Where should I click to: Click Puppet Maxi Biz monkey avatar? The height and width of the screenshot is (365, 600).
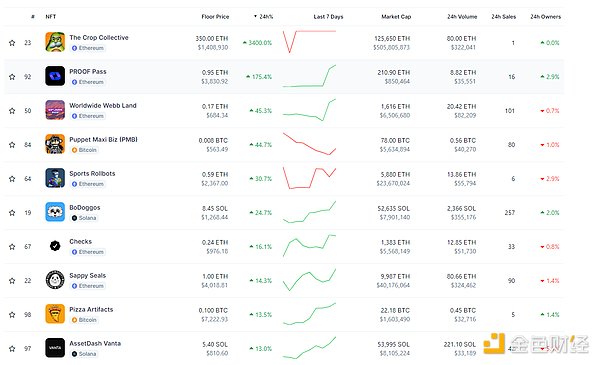[55, 144]
